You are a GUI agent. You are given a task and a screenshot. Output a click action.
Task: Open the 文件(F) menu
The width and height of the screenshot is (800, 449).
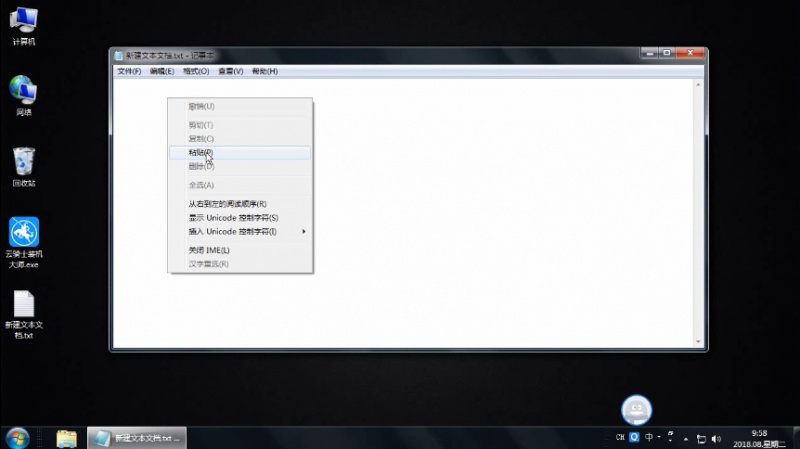coord(129,71)
